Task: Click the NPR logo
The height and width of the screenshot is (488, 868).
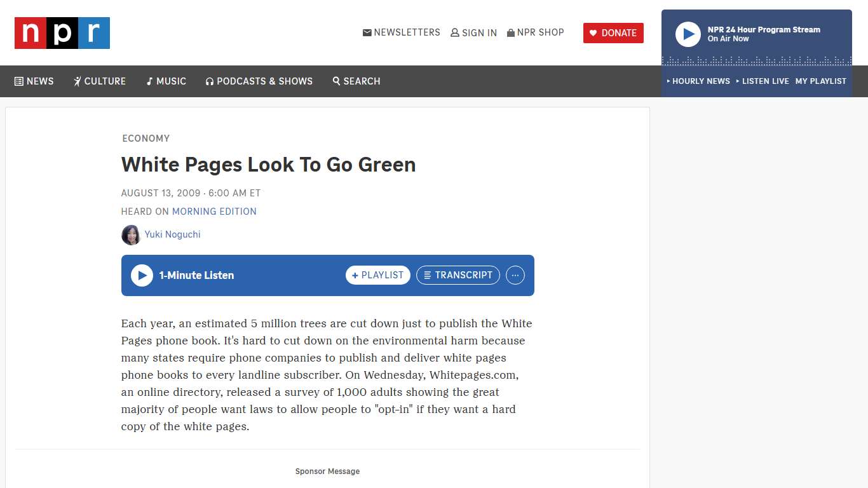Action: tap(62, 32)
